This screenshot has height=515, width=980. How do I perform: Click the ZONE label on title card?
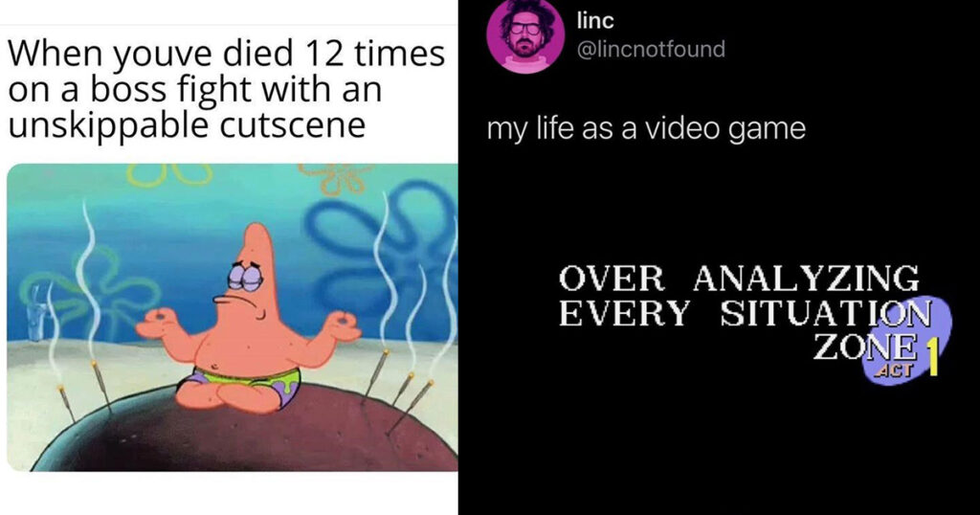pyautogui.click(x=865, y=347)
